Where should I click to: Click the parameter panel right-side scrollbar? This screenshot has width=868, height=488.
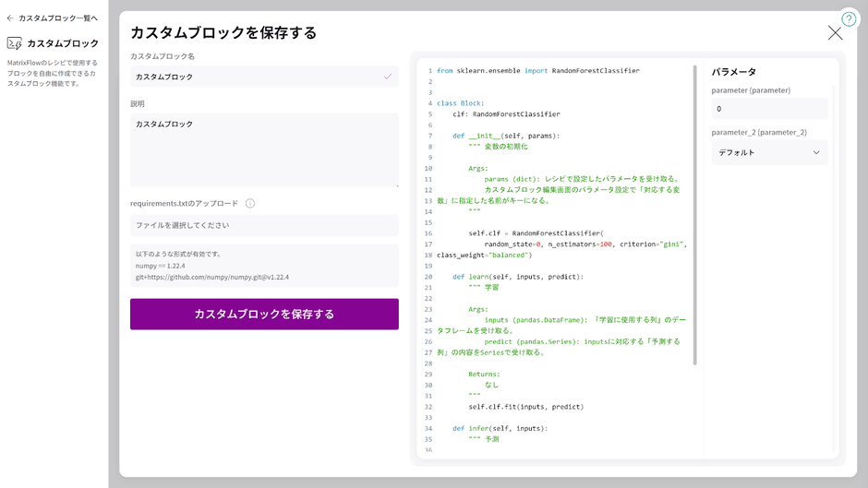[834, 268]
